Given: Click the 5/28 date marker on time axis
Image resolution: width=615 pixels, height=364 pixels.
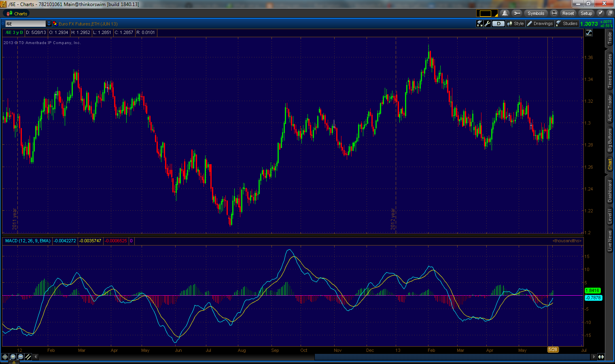Looking at the screenshot, I should tap(553, 350).
